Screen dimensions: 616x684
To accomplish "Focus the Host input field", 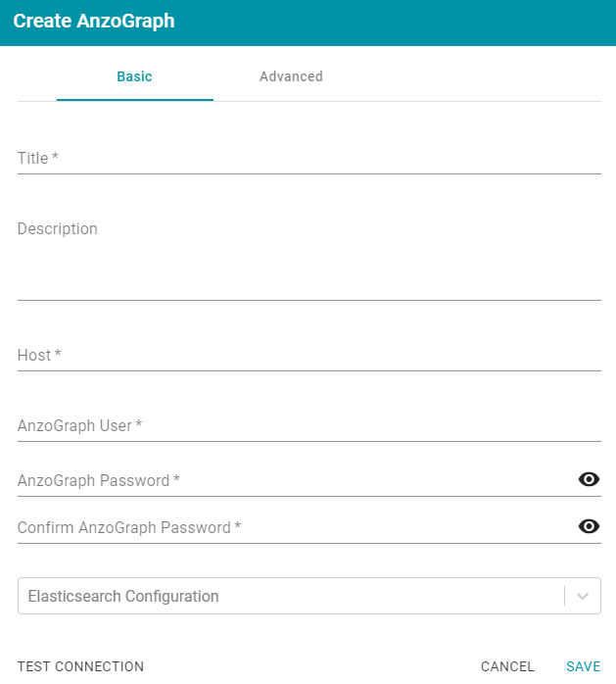I will [309, 356].
